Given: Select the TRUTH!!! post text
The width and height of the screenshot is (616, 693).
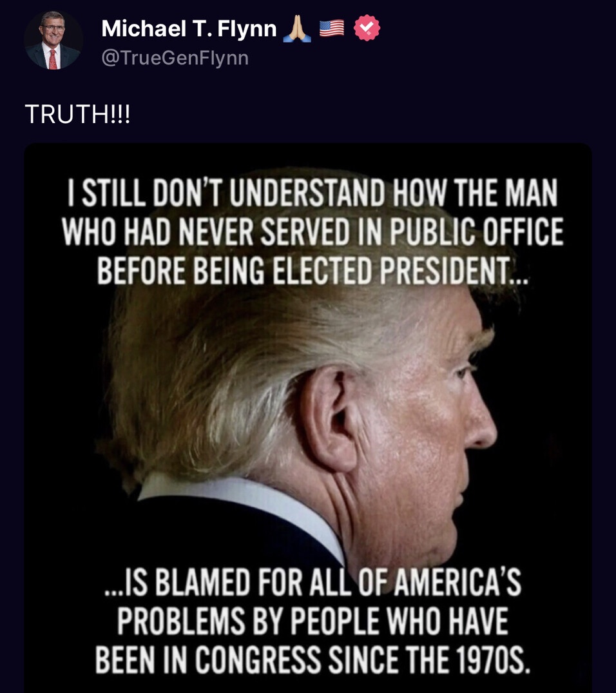Looking at the screenshot, I should (77, 114).
